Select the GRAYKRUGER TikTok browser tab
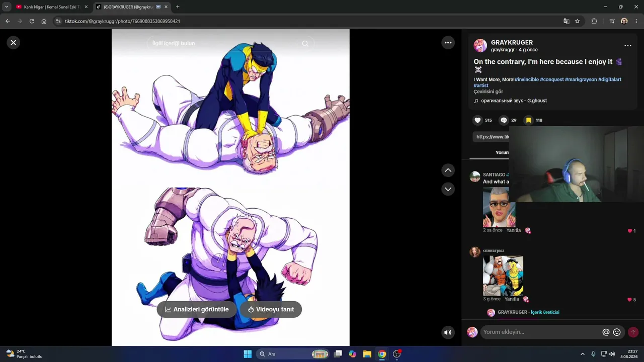The image size is (644, 362). pos(132,7)
